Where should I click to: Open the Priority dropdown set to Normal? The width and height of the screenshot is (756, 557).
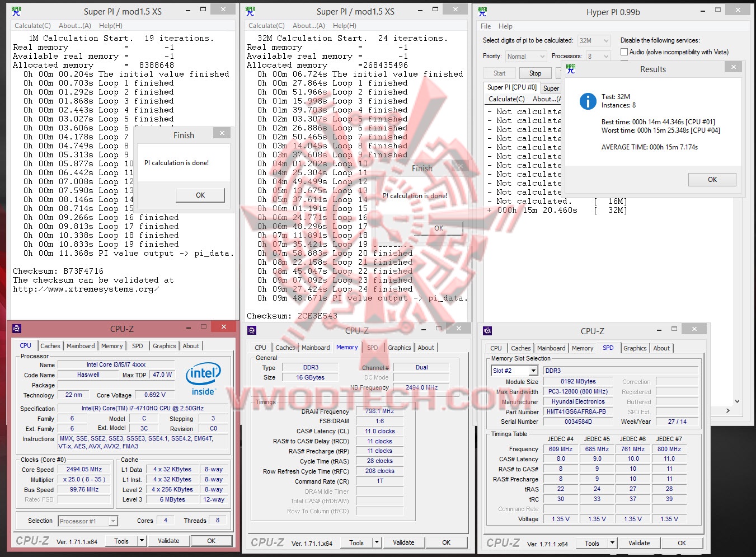pos(525,56)
